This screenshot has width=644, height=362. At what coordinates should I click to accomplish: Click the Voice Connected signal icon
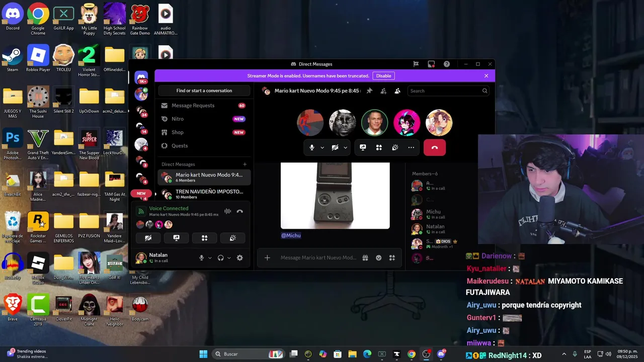141,211
